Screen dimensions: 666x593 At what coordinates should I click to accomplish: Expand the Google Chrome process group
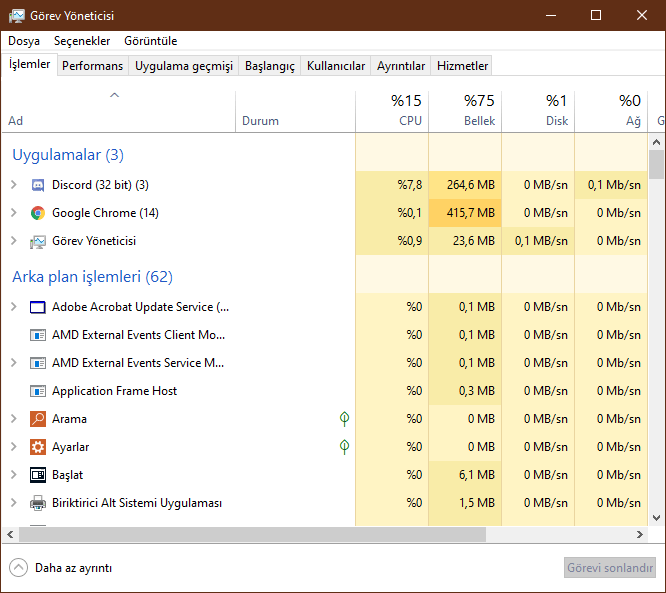14,213
